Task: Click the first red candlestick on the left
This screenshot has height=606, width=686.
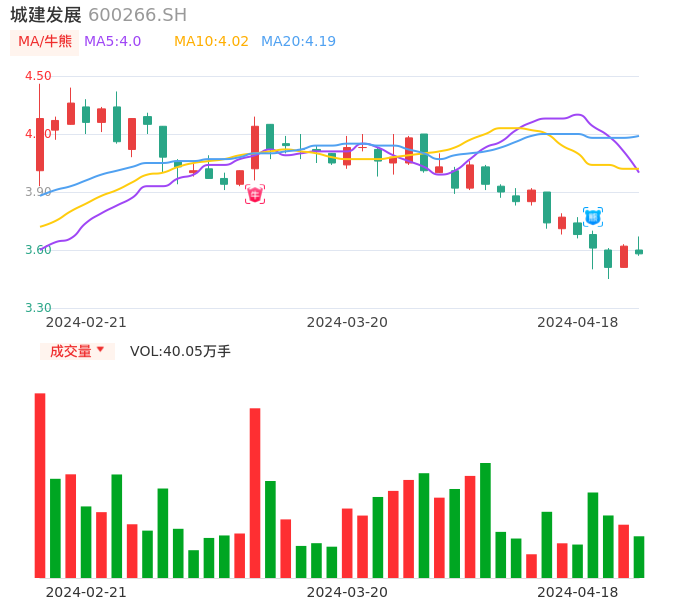Action: (40, 144)
